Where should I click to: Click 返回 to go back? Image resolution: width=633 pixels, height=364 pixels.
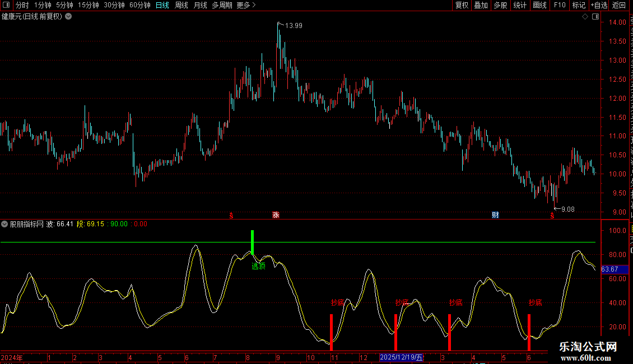[x=618, y=5]
